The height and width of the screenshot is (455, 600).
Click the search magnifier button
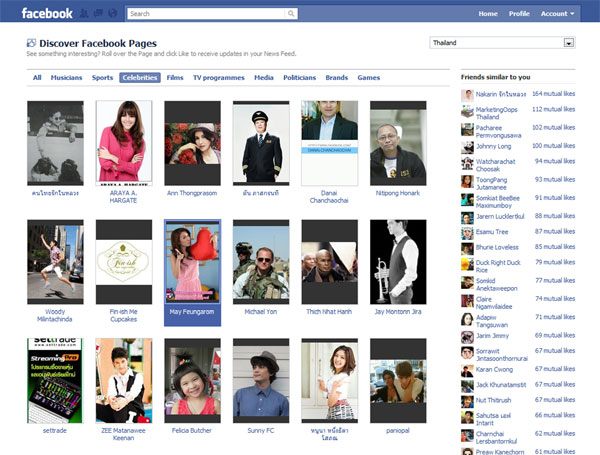[x=291, y=14]
